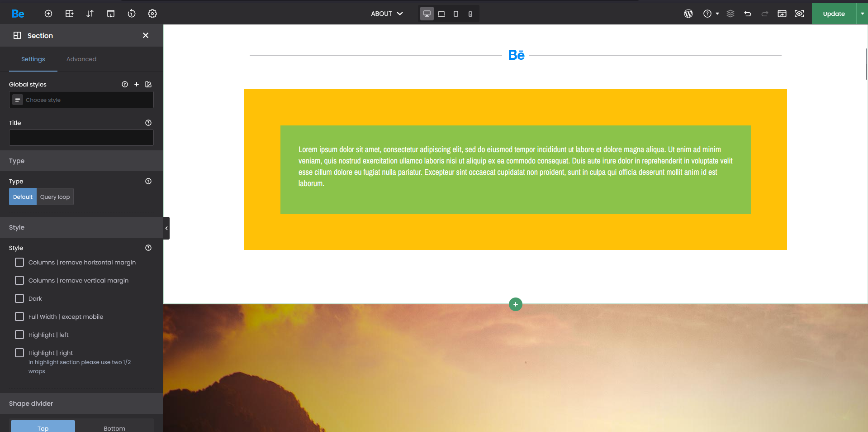Switch to mobile device view icon
The height and width of the screenshot is (432, 868).
(x=470, y=14)
